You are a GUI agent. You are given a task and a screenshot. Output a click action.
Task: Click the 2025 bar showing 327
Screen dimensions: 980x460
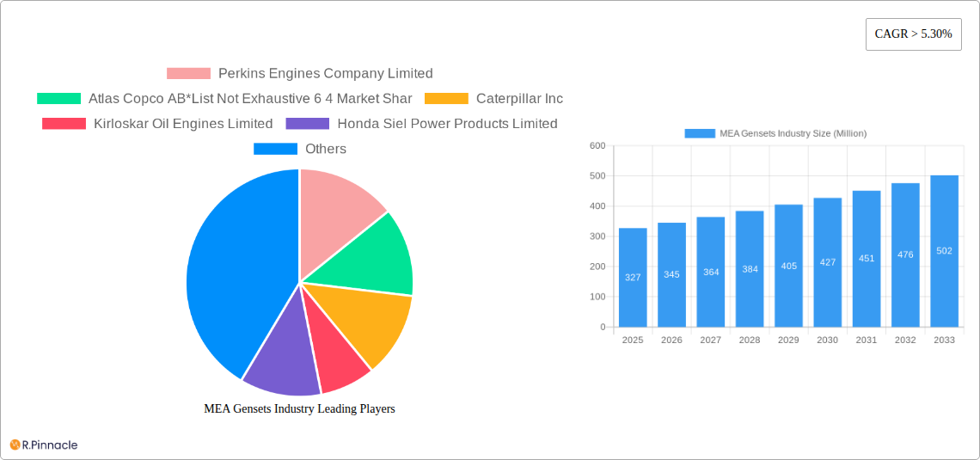[x=633, y=278]
